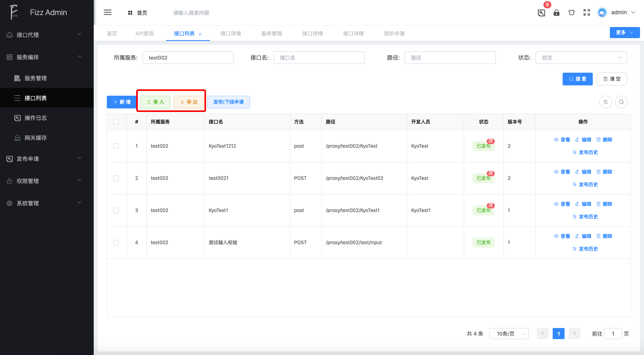Open the notifications icon with badge 9
Viewport: 644px width, 355px height.
(542, 13)
